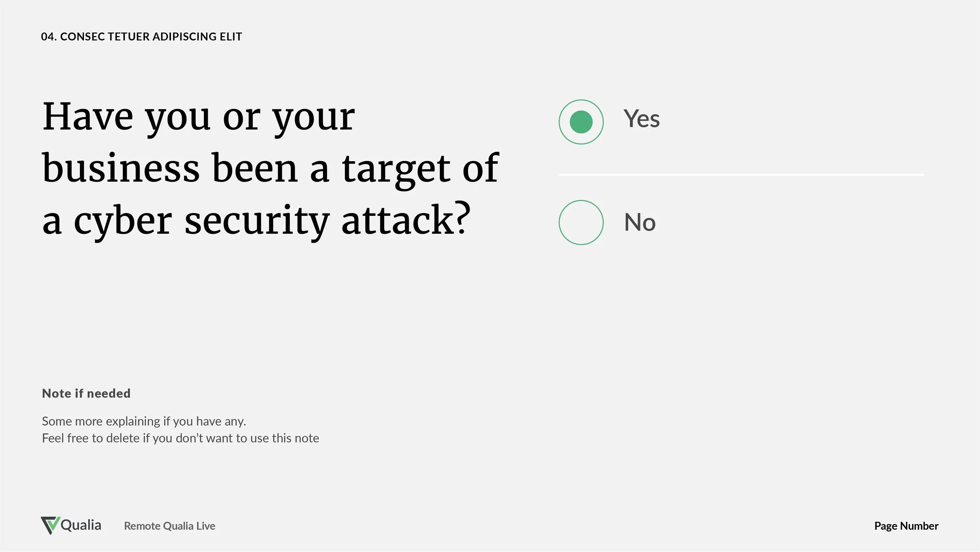Click the word 'target' in the question
The image size is (980, 552).
pyautogui.click(x=396, y=170)
